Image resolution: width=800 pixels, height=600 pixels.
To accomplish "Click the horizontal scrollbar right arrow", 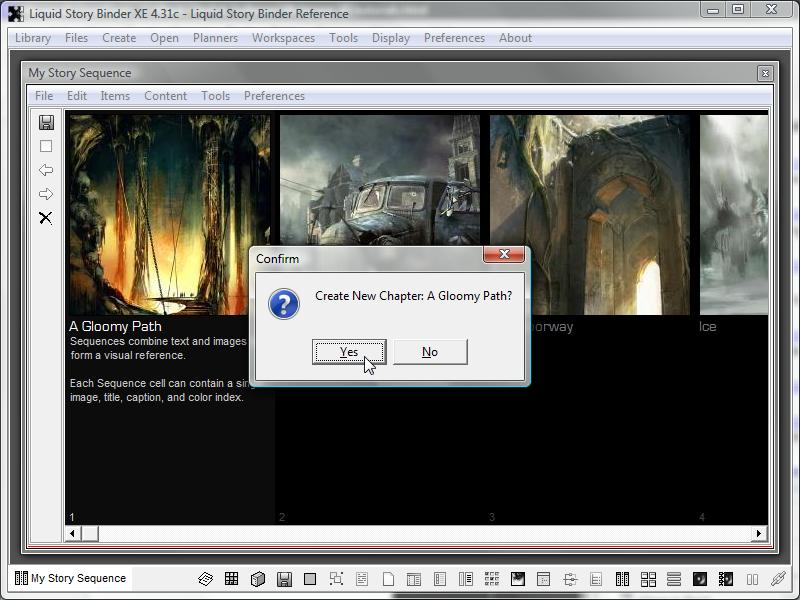I will coord(759,534).
